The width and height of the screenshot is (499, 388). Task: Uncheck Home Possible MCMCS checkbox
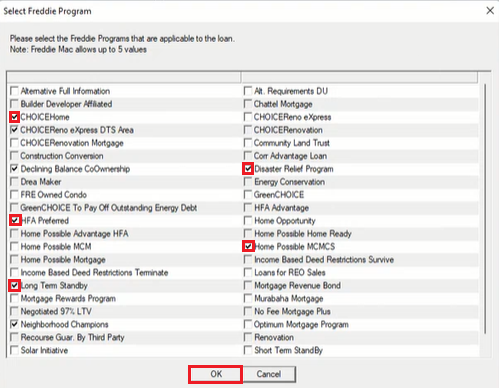click(x=248, y=247)
